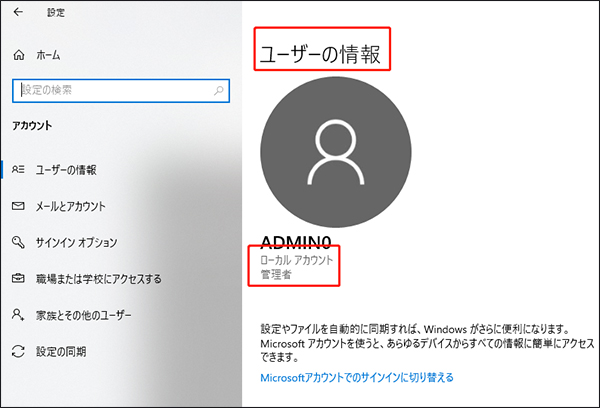Screen dimensions: 600x408
Task: Click Microsoftアカウントでのサインインに切り替える link
Action: point(357,378)
